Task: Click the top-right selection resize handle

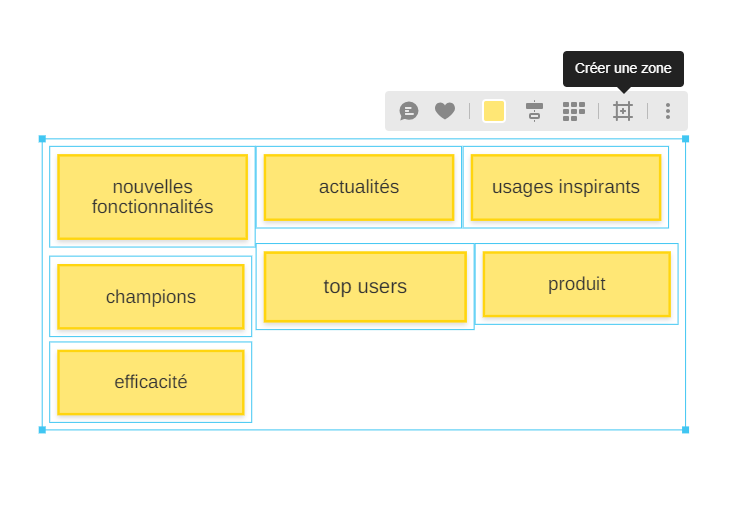Action: click(x=685, y=139)
